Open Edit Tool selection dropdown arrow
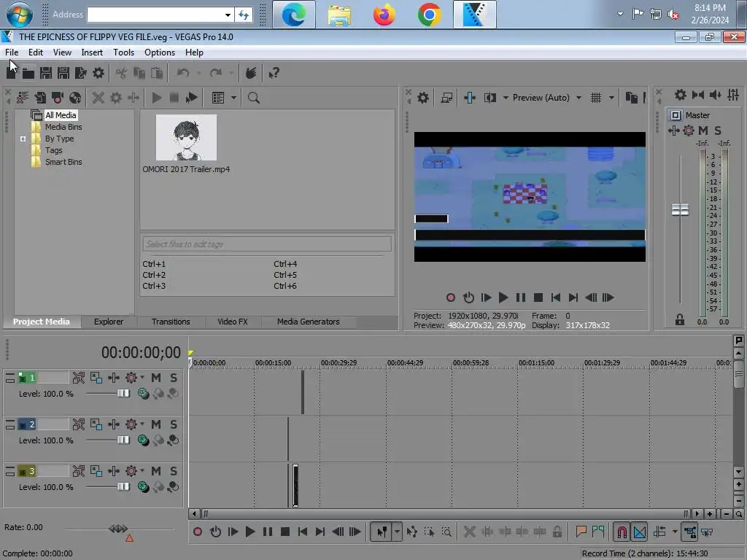This screenshot has height=560, width=747. tap(397, 532)
